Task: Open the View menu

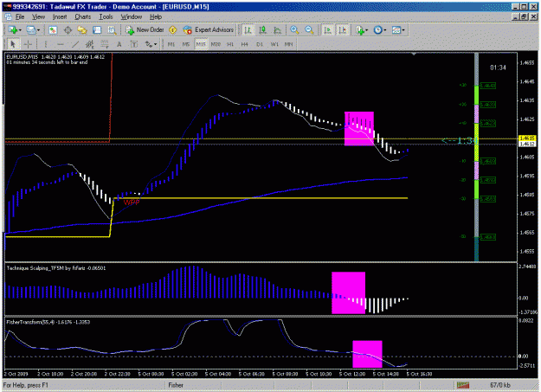Action: (38, 17)
